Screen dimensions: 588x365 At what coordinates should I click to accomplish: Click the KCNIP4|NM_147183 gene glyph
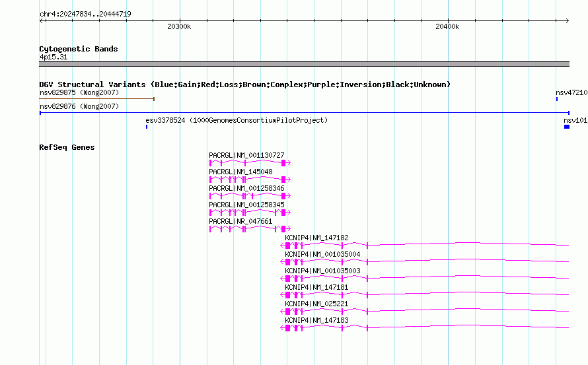[425, 327]
